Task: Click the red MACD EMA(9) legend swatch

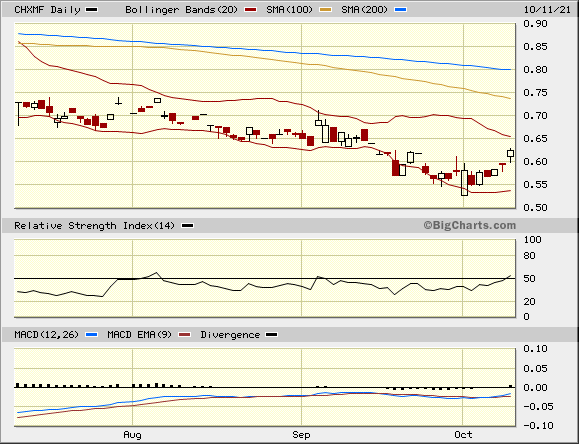Action: [185, 335]
